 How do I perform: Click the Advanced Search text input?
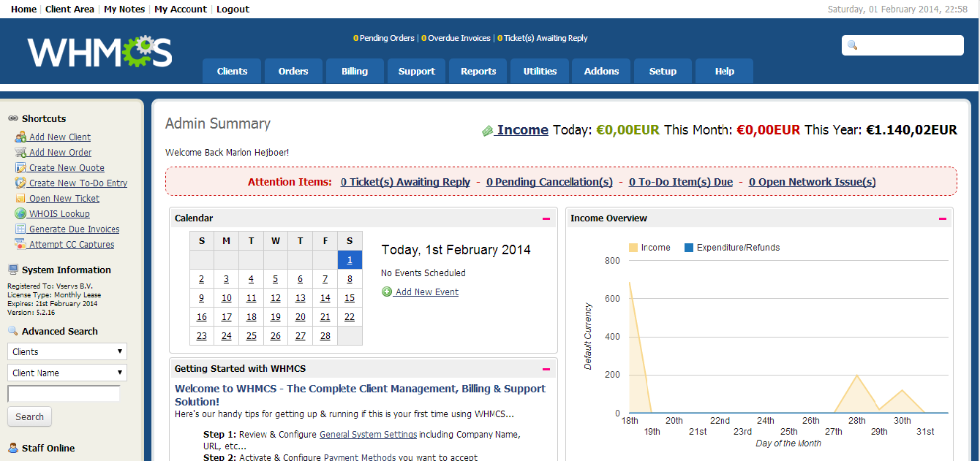[x=64, y=394]
